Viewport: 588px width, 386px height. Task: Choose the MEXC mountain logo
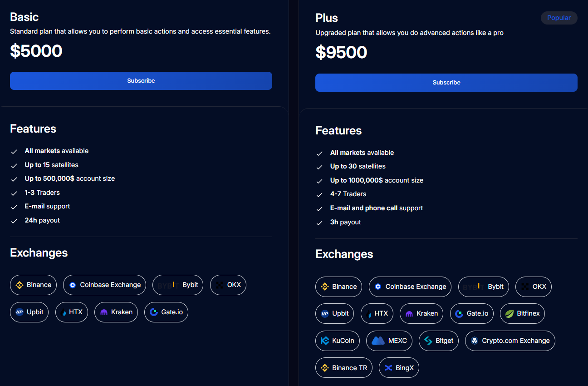point(378,341)
